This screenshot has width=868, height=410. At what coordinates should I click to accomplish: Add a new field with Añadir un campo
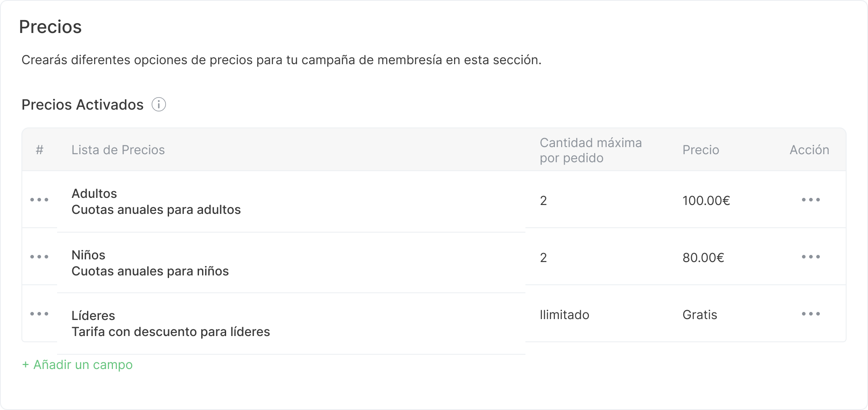click(77, 365)
